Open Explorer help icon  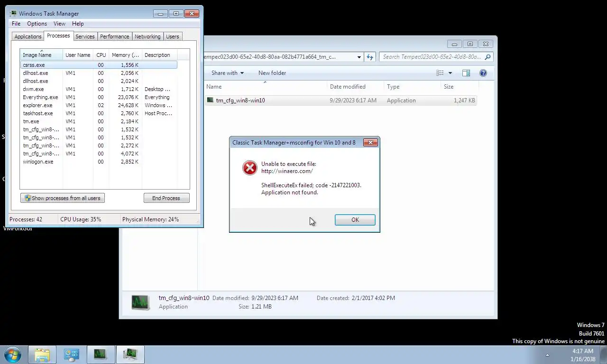[x=483, y=73]
